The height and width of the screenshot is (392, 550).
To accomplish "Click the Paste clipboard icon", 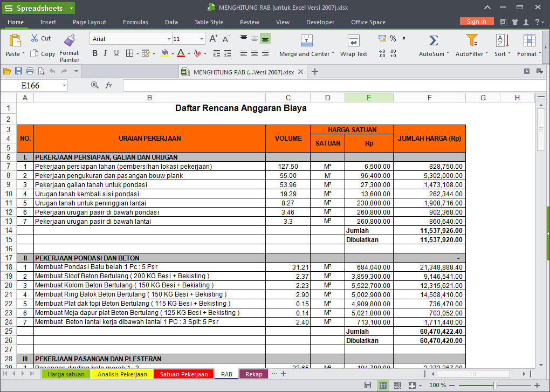I will coord(15,40).
